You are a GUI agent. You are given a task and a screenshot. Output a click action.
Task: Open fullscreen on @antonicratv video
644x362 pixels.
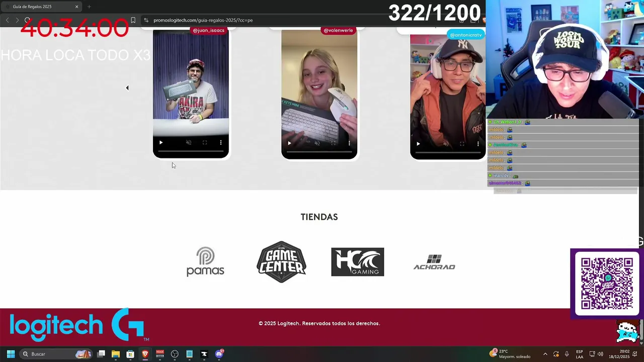pyautogui.click(x=462, y=144)
